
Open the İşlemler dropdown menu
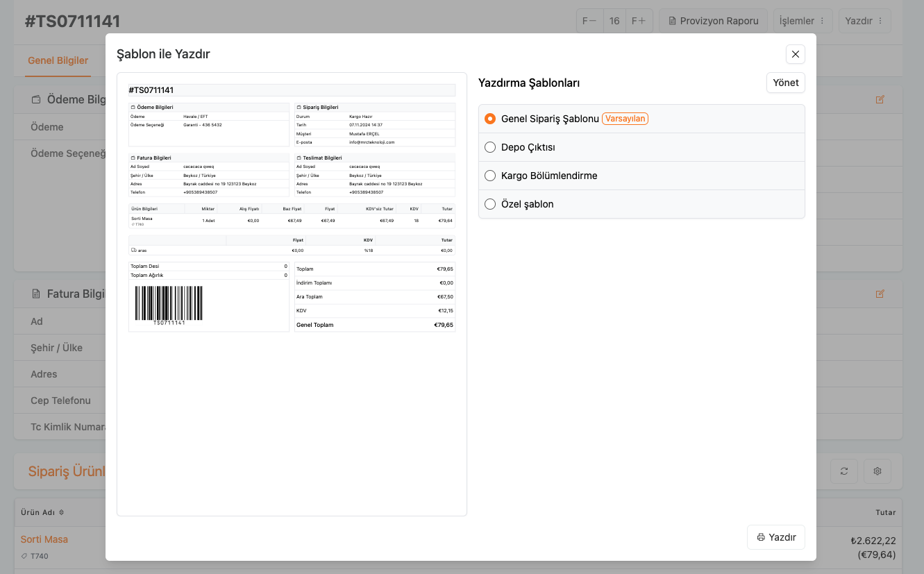(802, 21)
